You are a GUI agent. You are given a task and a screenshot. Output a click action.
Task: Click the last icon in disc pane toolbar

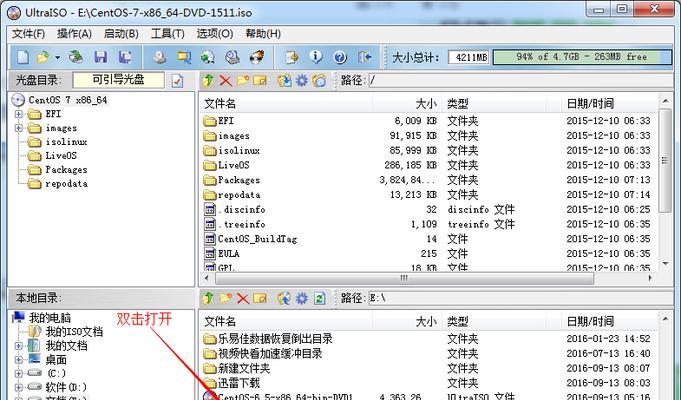coord(319,80)
